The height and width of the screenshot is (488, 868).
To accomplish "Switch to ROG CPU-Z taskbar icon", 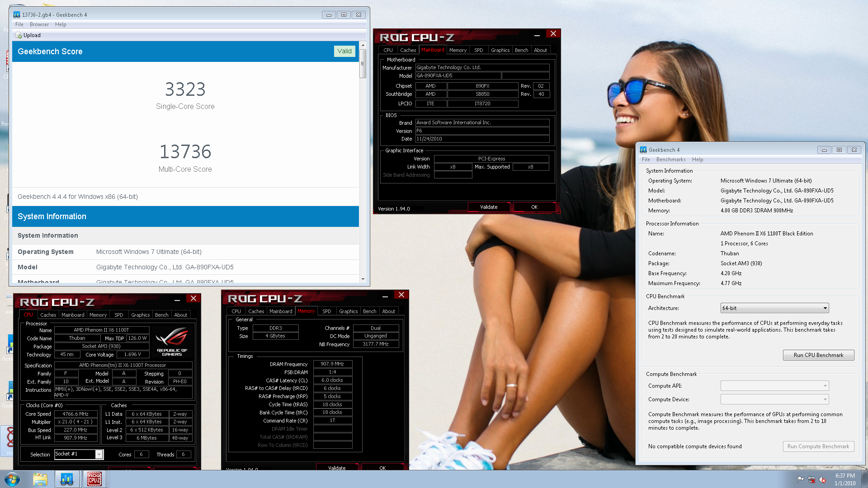I will 94,479.
